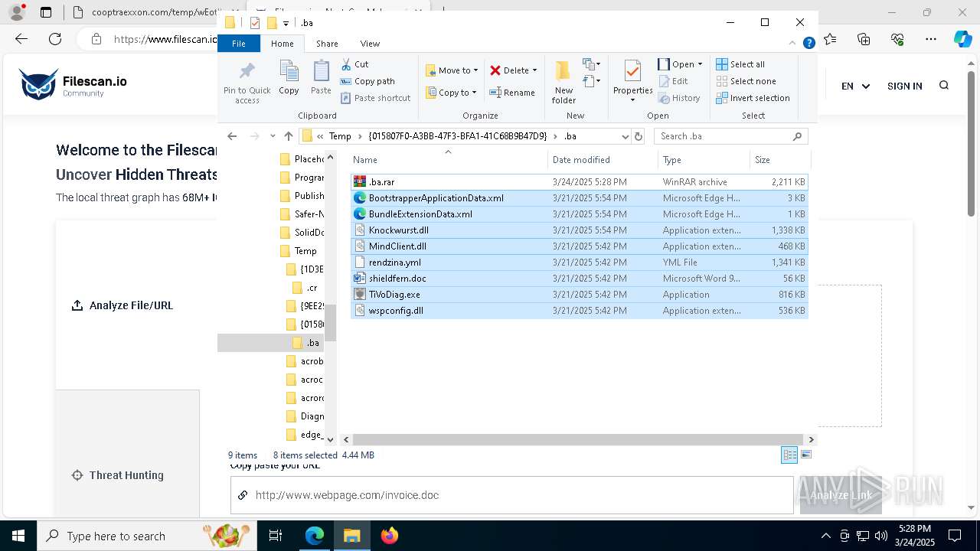Open the EN language dropdown on Filescan

click(855, 86)
